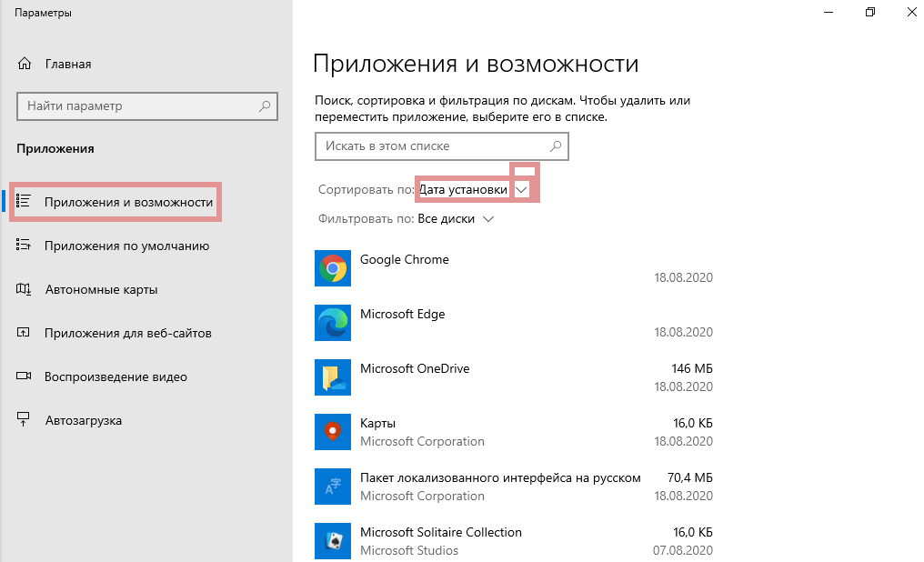This screenshot has width=924, height=562.
Task: Go to Автономные карты
Action: tap(101, 289)
